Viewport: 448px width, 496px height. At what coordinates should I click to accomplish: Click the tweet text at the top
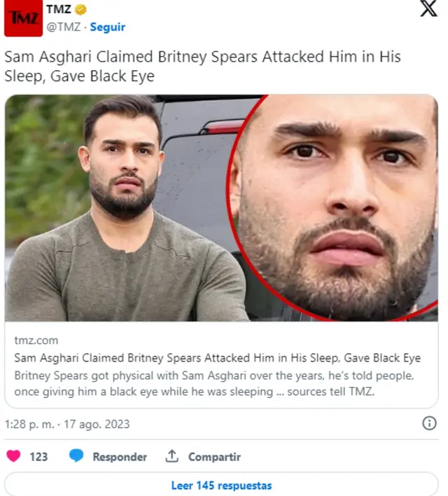[x=203, y=65]
